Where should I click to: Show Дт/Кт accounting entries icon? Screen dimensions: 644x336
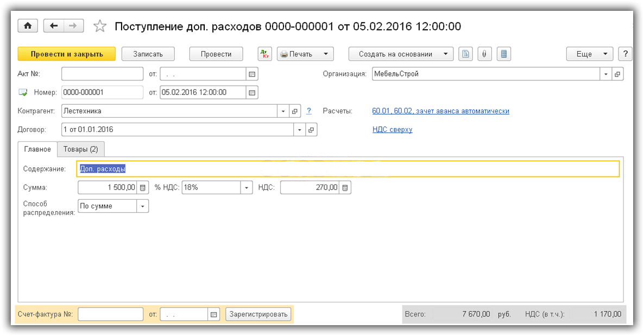[264, 54]
